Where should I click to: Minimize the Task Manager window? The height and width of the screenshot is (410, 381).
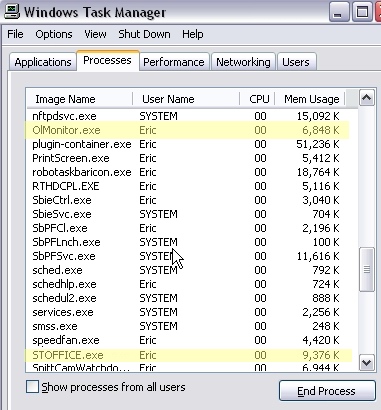pos(338,12)
